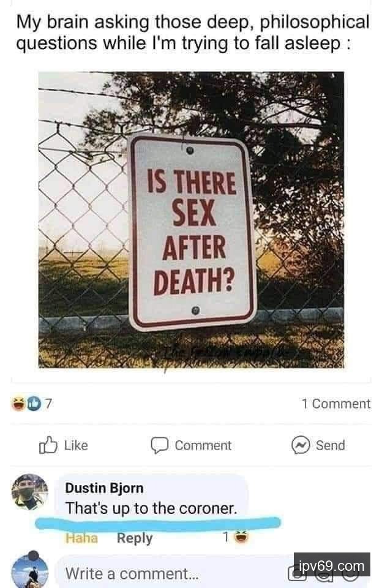Open the blue like reaction badge
The height and width of the screenshot is (588, 382).
pyautogui.click(x=34, y=404)
